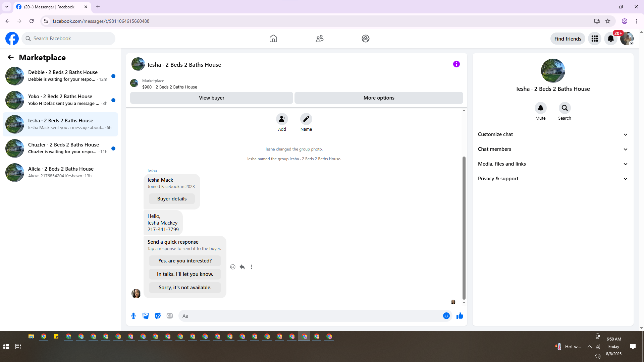
Task: Open the sticker picker icon
Action: click(158, 316)
